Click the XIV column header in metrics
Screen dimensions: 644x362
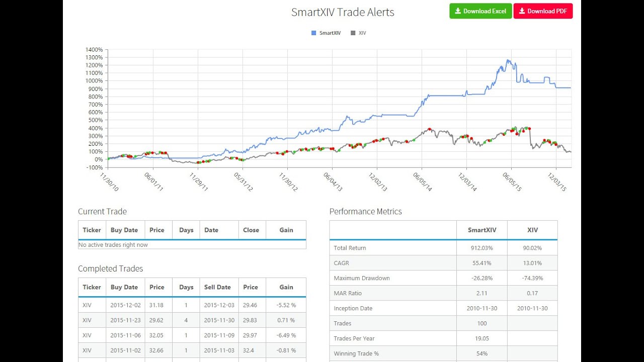point(532,230)
